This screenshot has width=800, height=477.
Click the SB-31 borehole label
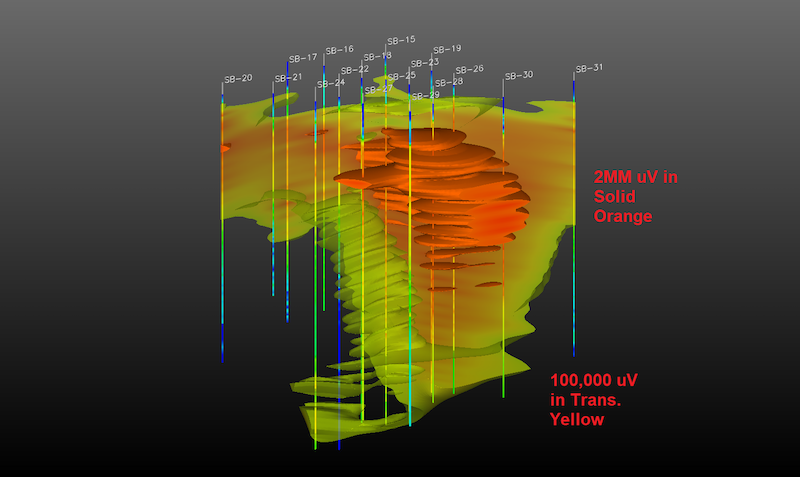[589, 68]
